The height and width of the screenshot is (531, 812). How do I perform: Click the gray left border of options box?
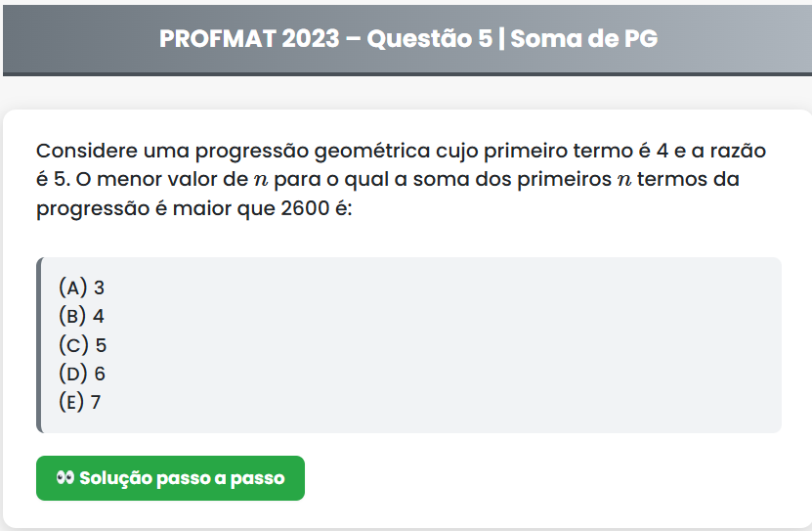coord(39,344)
